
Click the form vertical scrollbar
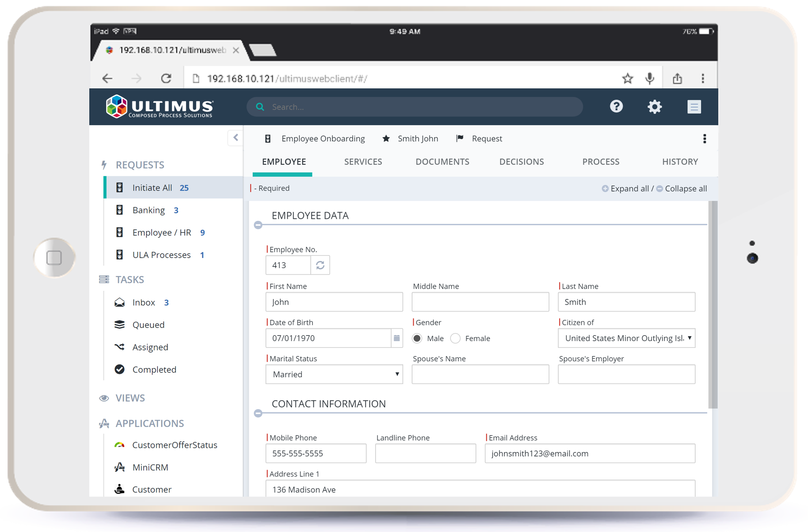click(x=713, y=305)
